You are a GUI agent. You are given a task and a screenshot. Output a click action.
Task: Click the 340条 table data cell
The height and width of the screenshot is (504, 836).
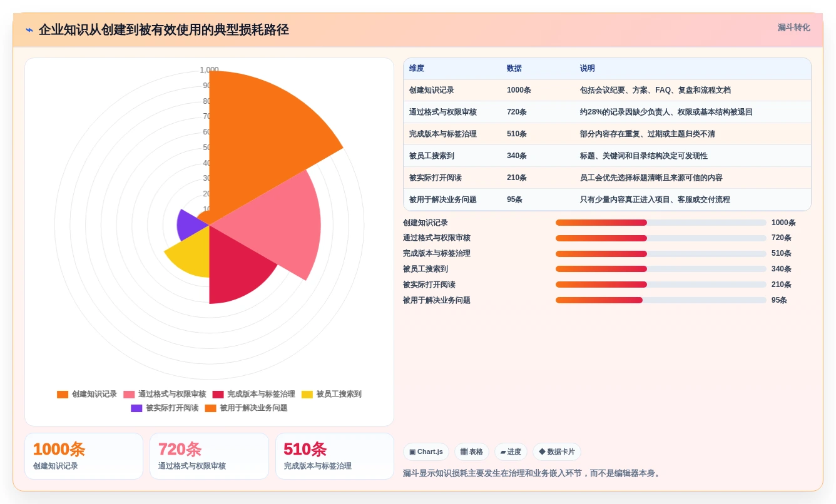pyautogui.click(x=517, y=156)
